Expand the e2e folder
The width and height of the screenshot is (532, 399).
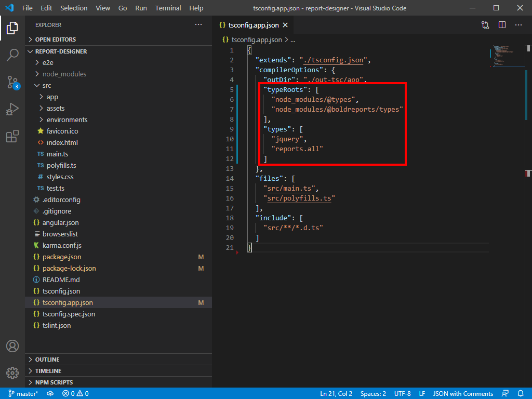[x=48, y=62]
